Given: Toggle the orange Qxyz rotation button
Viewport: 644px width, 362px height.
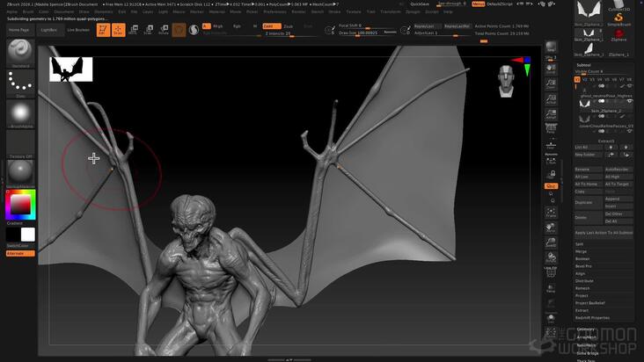Looking at the screenshot, I should [551, 185].
